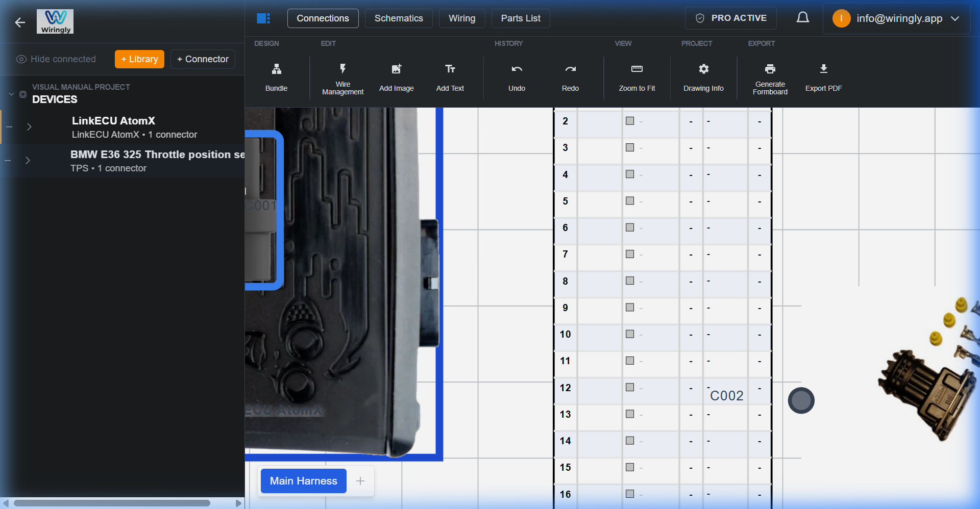The width and height of the screenshot is (980, 509).
Task: Check the box in pin row 8
Action: 630,281
